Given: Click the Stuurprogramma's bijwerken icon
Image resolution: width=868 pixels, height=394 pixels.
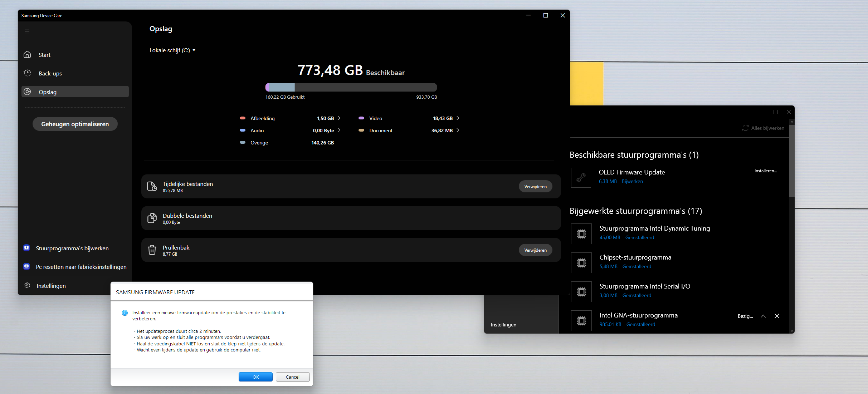Looking at the screenshot, I should [x=26, y=248].
